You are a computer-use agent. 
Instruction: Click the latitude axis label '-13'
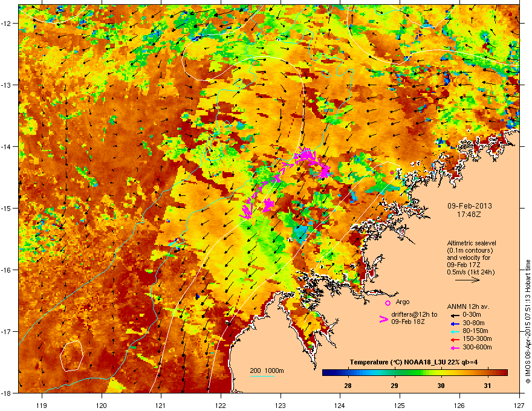pyautogui.click(x=6, y=85)
